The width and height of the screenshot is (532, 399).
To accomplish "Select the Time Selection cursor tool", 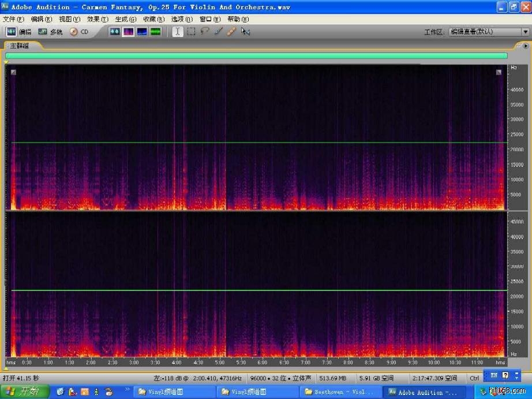I will click(178, 32).
